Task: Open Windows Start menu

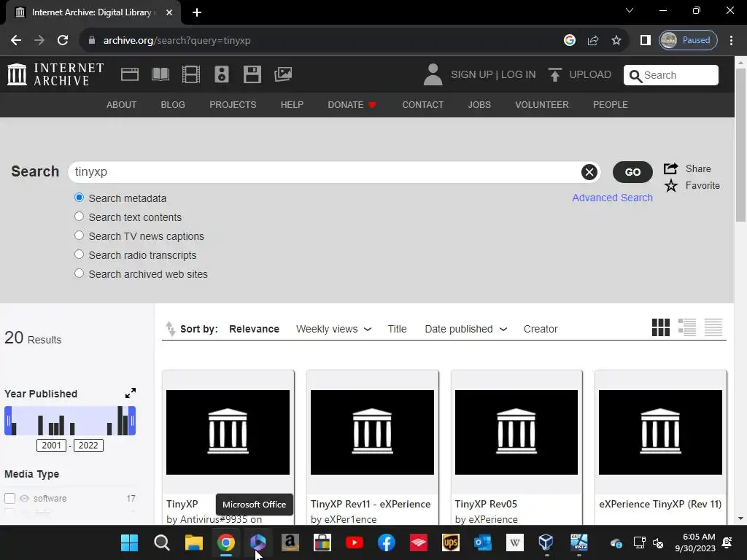Action: [129, 542]
